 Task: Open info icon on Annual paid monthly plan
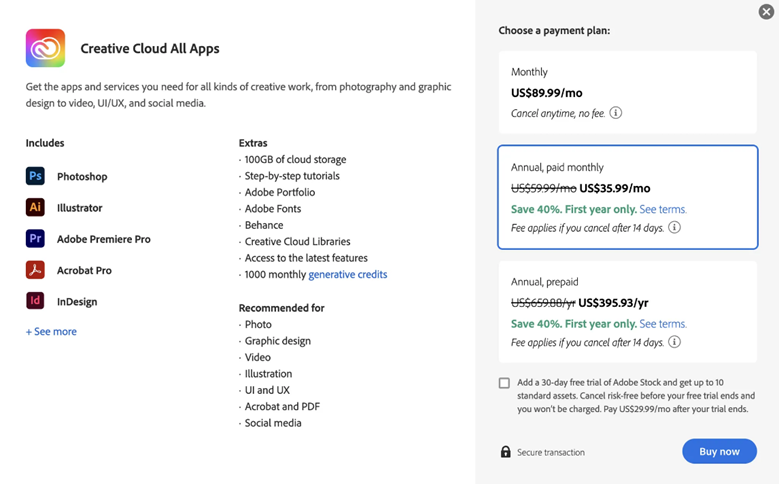click(675, 228)
